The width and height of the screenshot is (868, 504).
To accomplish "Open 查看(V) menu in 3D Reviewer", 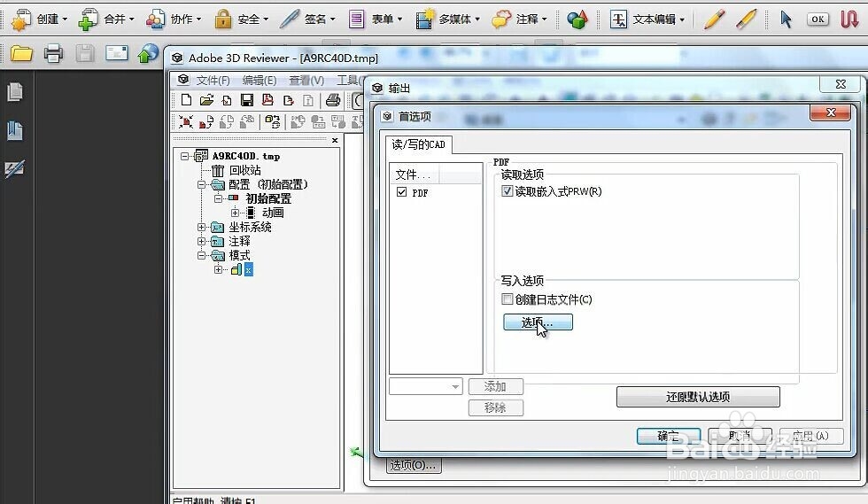I will pos(306,81).
